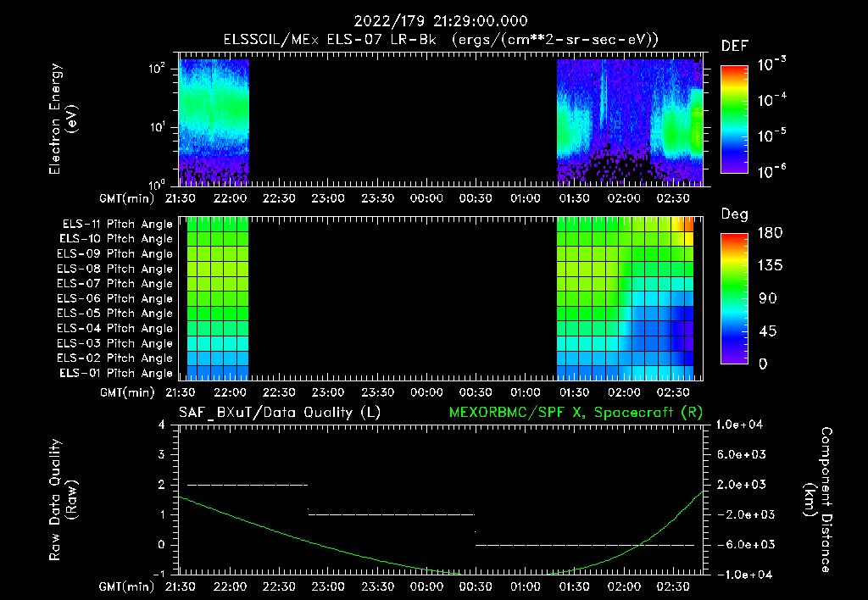Click the ELS-06 Pitch Angle row label
868x600 pixels.
pyautogui.click(x=115, y=299)
